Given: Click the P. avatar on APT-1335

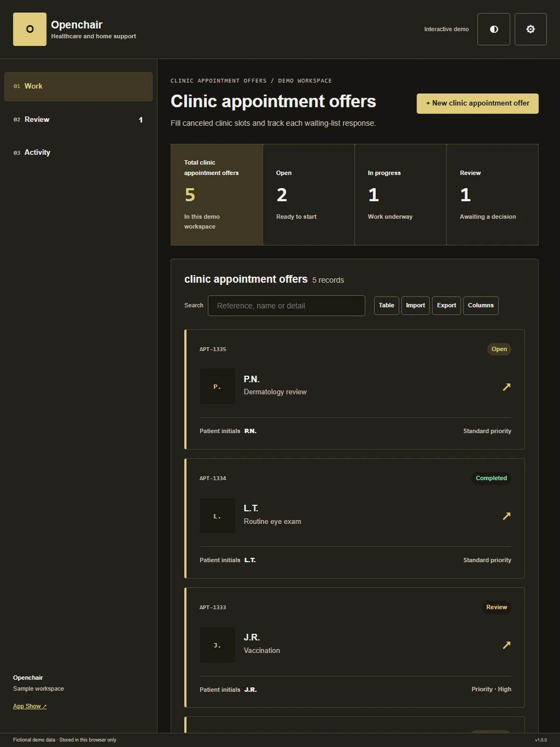Looking at the screenshot, I should (x=217, y=387).
